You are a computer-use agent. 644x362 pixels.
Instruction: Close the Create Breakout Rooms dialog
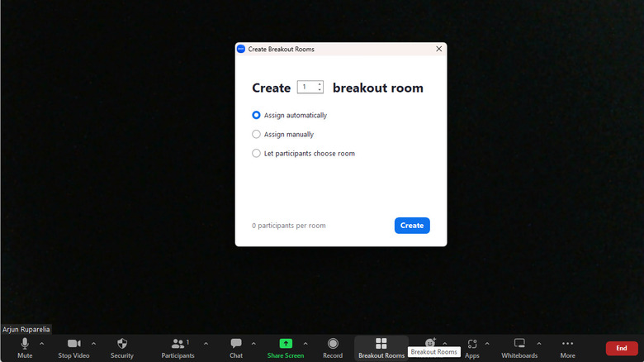coord(438,49)
